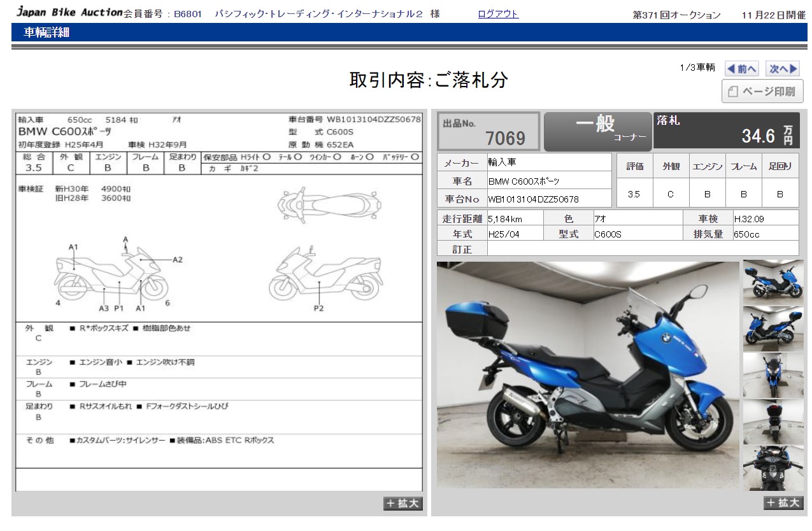The width and height of the screenshot is (812, 531).
Task: Click the vehicle counter 1/3車輌
Action: 697,67
